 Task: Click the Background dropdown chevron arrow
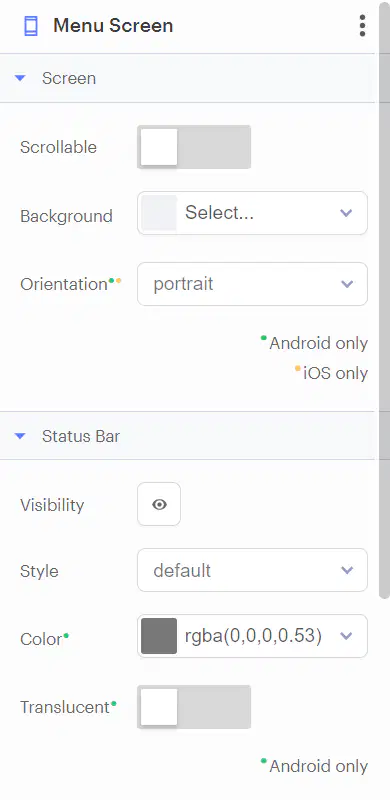pyautogui.click(x=347, y=213)
